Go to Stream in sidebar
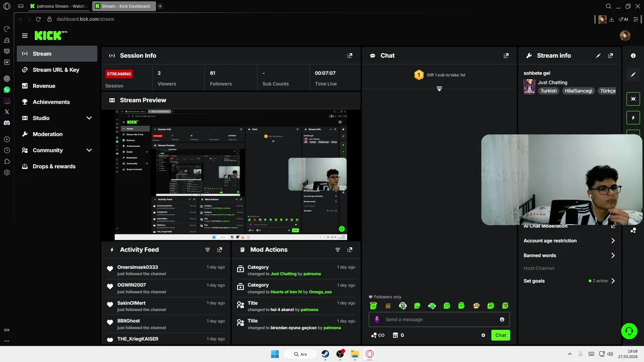 coord(57,54)
